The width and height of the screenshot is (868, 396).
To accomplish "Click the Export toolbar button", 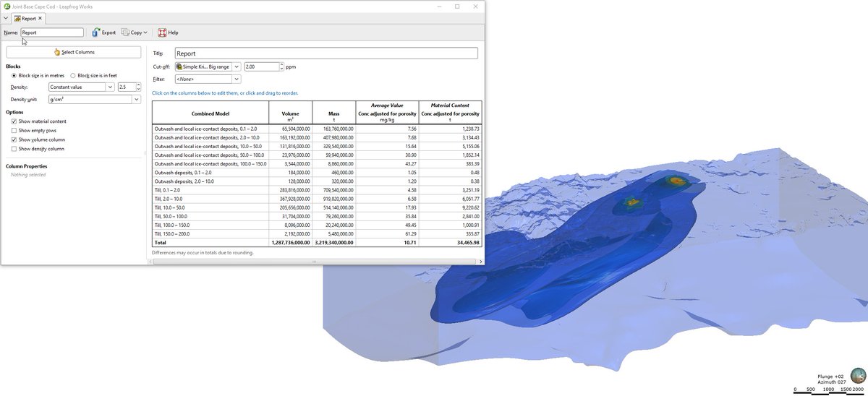I will [103, 33].
